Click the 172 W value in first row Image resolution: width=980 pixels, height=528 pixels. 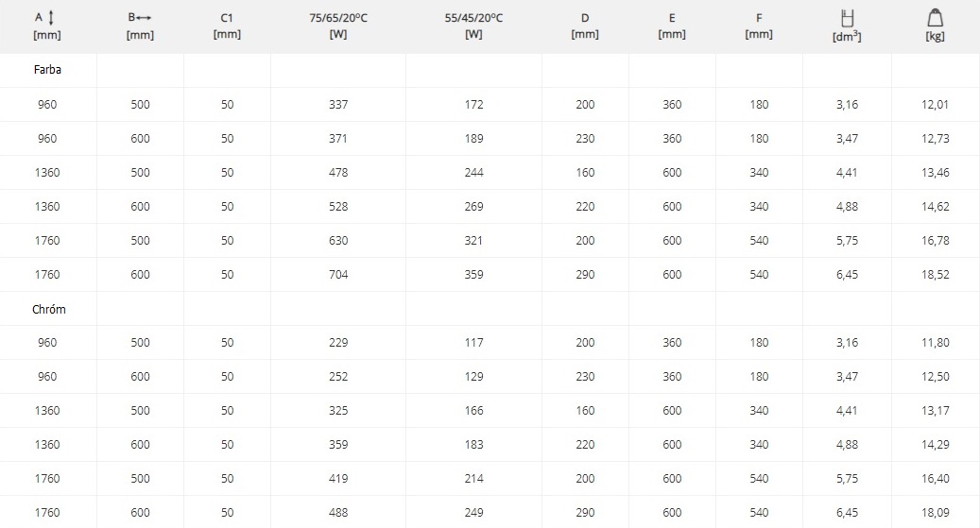(473, 104)
